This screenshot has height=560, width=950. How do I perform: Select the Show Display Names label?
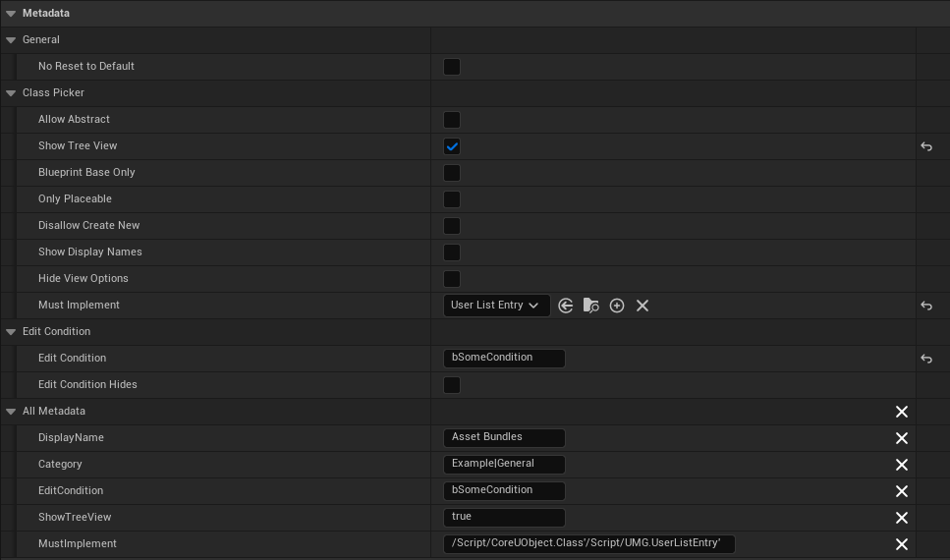click(x=90, y=252)
